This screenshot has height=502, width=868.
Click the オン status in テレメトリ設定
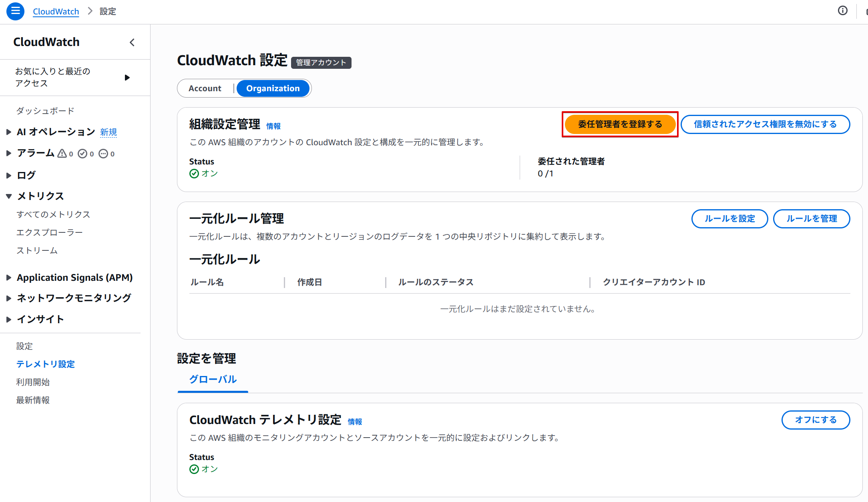(x=204, y=469)
